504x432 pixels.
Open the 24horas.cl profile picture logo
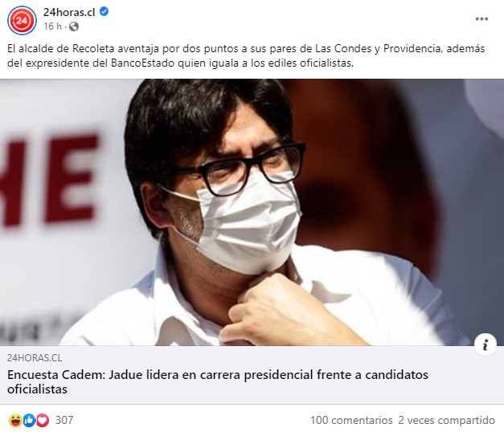click(22, 20)
